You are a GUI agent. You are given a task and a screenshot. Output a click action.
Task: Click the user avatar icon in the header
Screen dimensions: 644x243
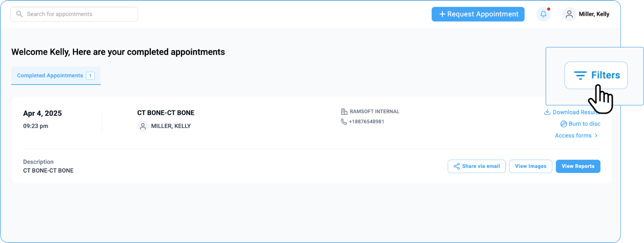coord(569,14)
